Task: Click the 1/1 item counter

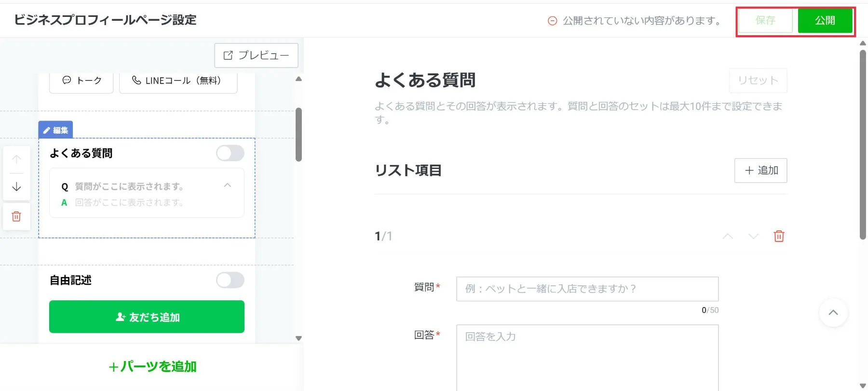Action: click(383, 236)
